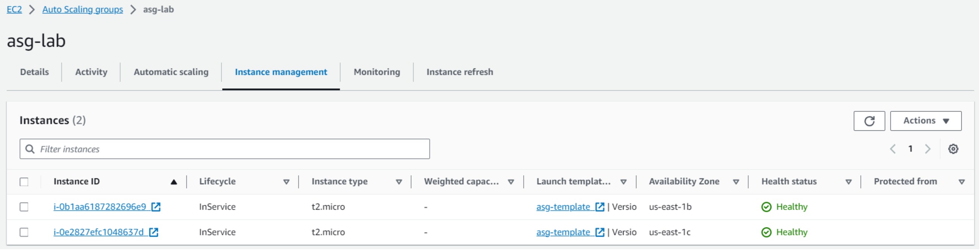This screenshot has width=980, height=250.
Task: Switch to the Automatic scaling tab
Action: pyautogui.click(x=171, y=72)
